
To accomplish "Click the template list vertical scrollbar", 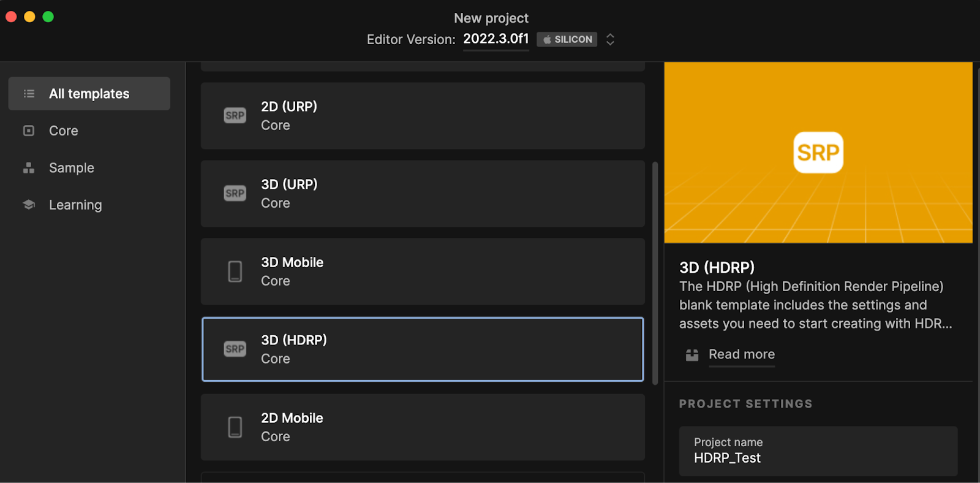I will (655, 273).
